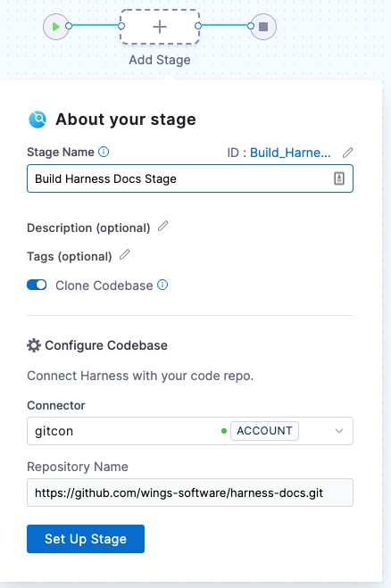Edit Tags with its pencil icon
The height and width of the screenshot is (588, 391).
pos(125,254)
